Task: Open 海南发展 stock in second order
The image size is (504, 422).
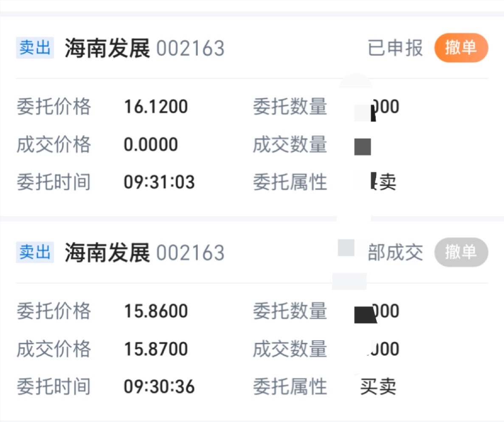Action: 107,253
